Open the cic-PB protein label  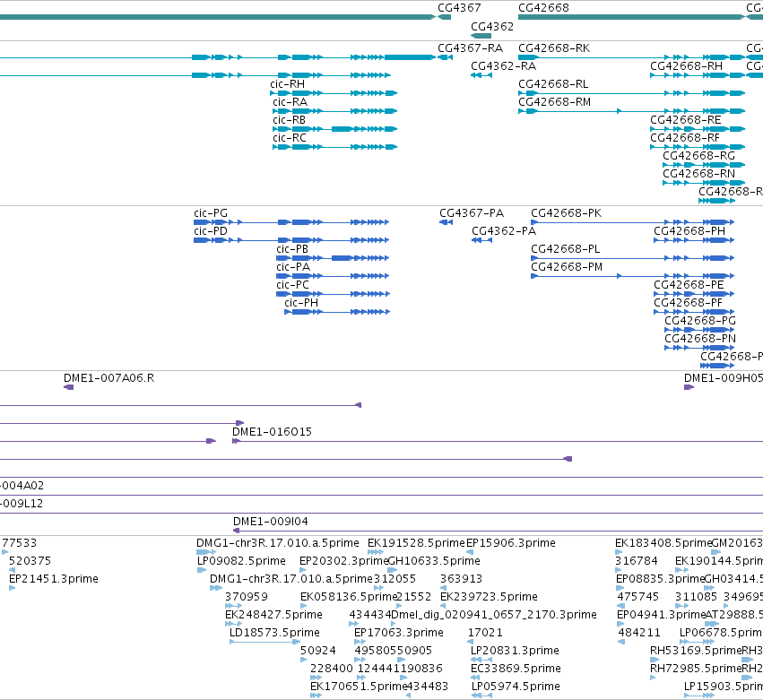pyautogui.click(x=292, y=249)
